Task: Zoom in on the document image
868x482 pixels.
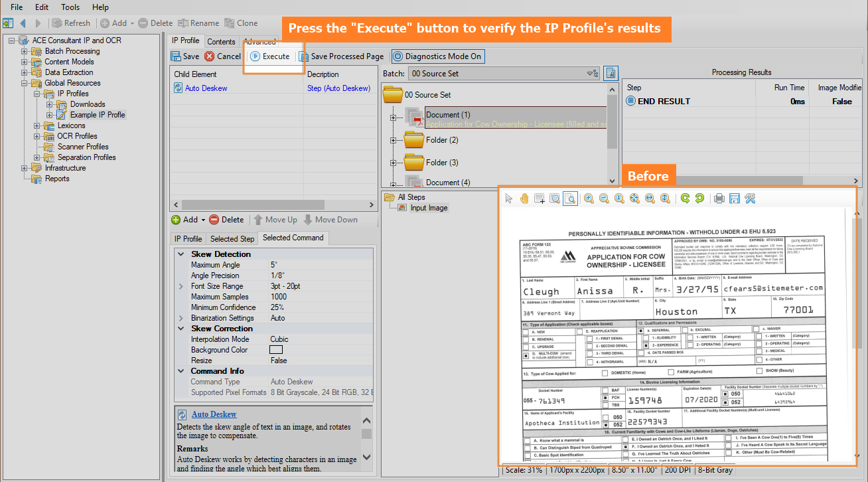Action: pyautogui.click(x=589, y=198)
